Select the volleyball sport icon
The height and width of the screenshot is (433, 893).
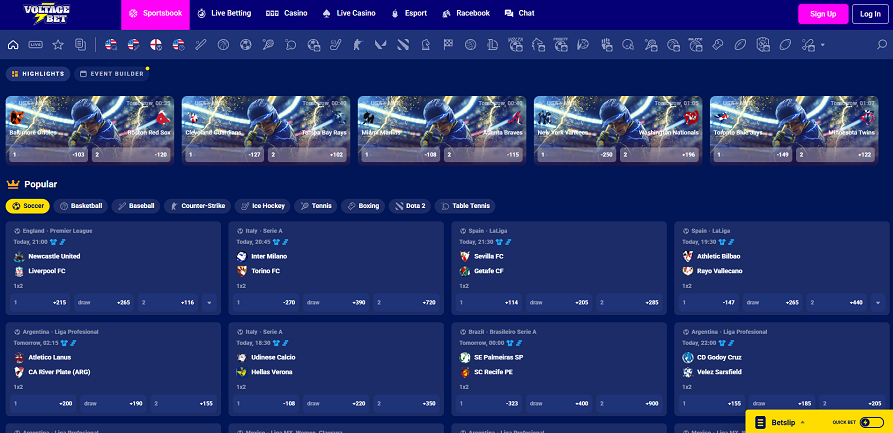(x=470, y=44)
